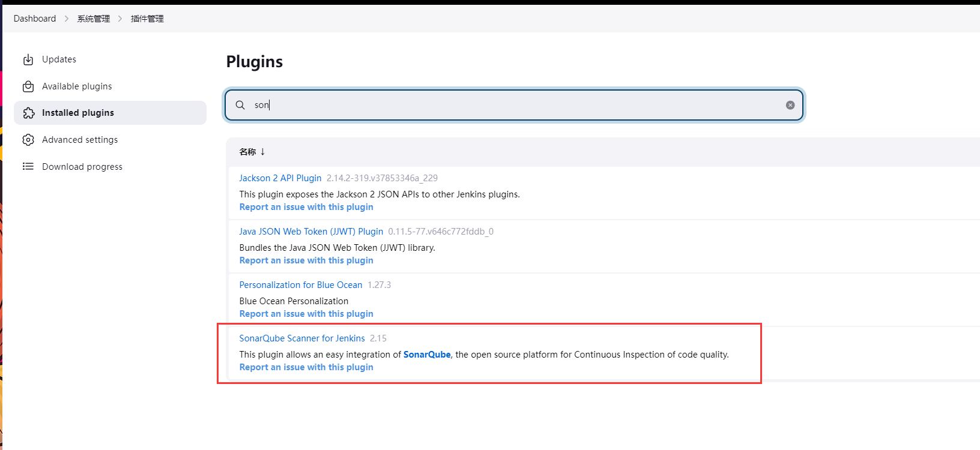The image size is (980, 450).
Task: Select Installed plugins in sidebar
Action: tap(110, 113)
